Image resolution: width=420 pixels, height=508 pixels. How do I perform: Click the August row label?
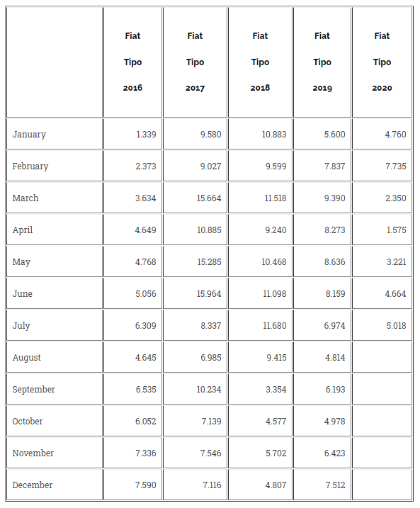click(x=26, y=358)
